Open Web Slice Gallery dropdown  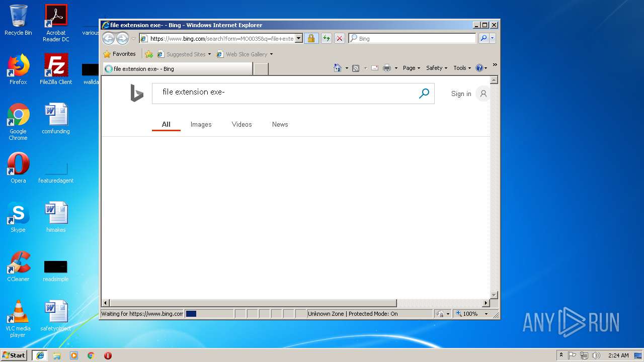point(245,54)
